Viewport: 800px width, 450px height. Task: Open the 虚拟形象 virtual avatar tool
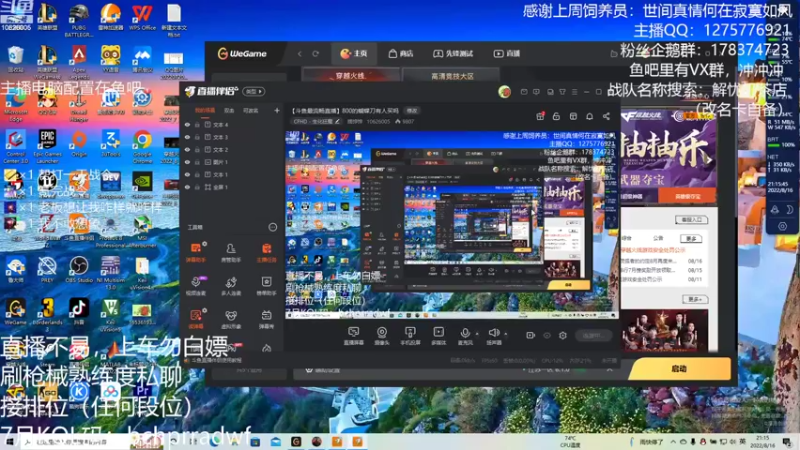[x=231, y=318]
